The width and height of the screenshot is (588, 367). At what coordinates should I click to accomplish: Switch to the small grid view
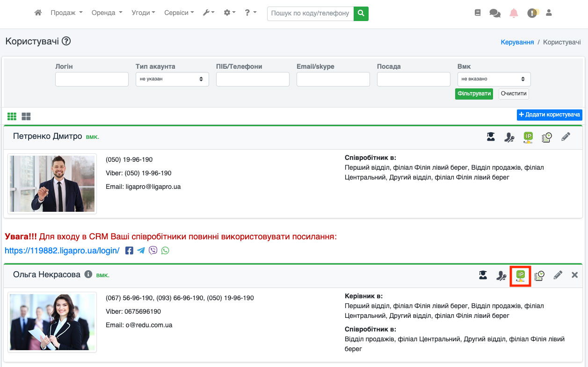click(x=12, y=116)
